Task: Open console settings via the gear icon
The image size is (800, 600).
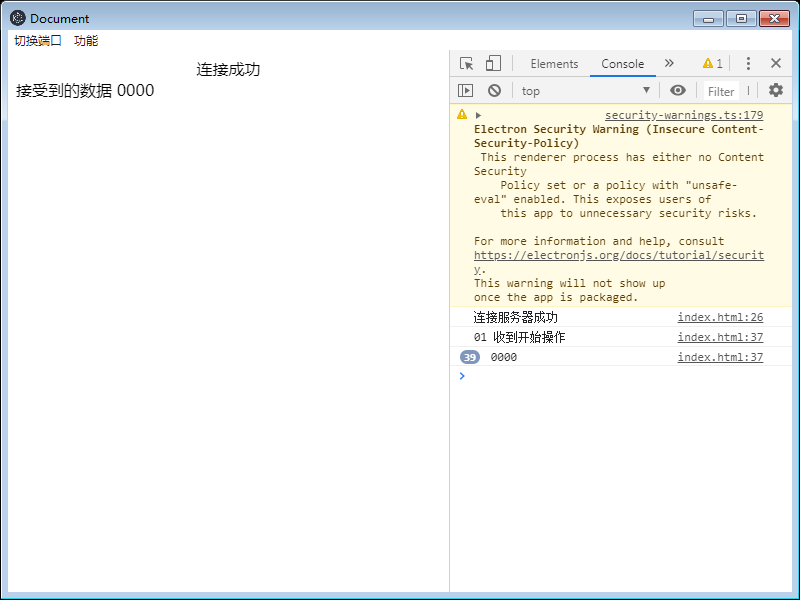Action: coord(776,90)
